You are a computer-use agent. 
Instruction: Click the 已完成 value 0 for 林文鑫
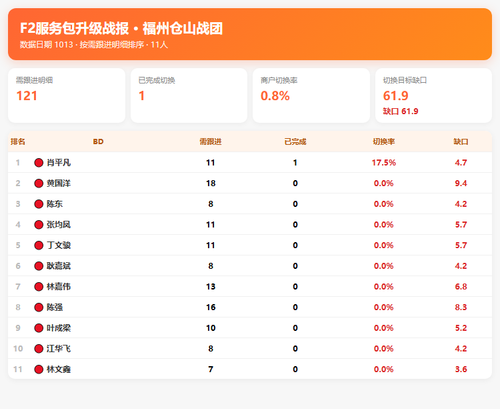coord(295,369)
